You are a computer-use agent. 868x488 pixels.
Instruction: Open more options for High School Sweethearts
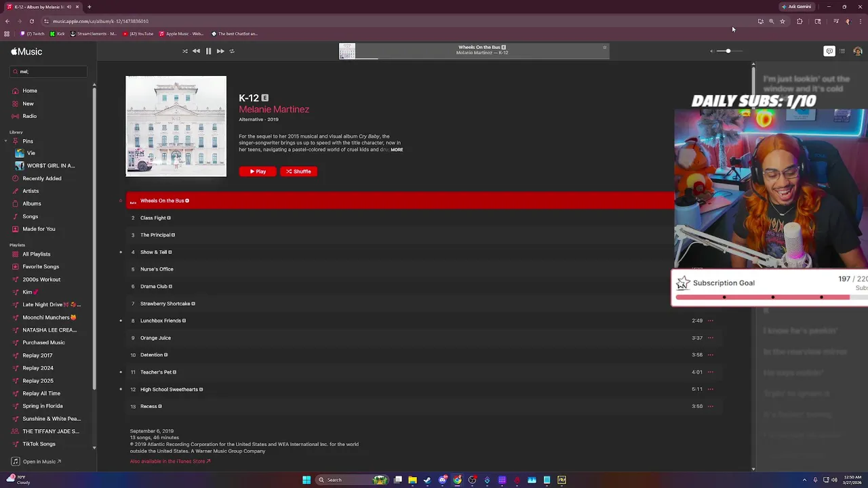click(x=711, y=389)
